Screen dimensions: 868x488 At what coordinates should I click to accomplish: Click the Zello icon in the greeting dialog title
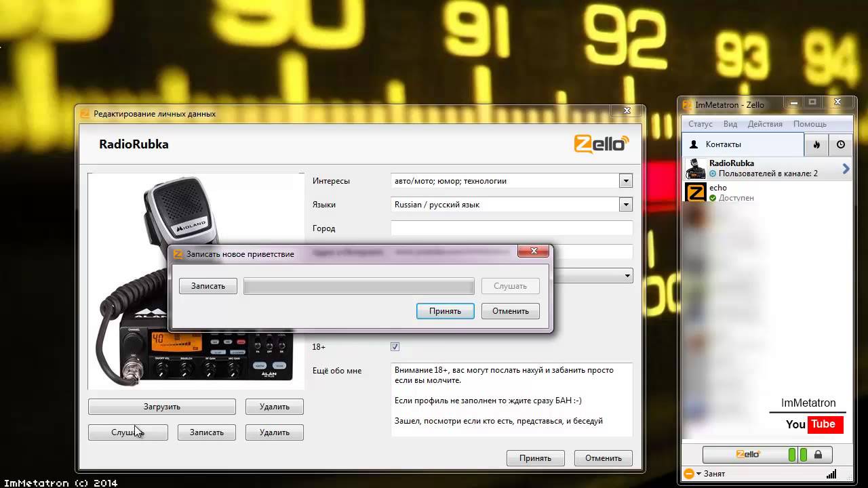click(x=178, y=254)
